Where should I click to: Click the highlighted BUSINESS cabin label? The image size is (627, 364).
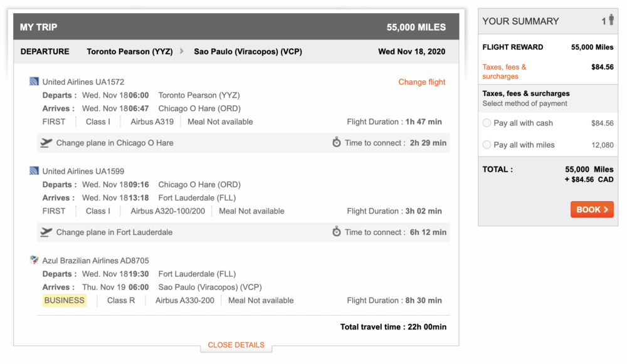pos(64,301)
